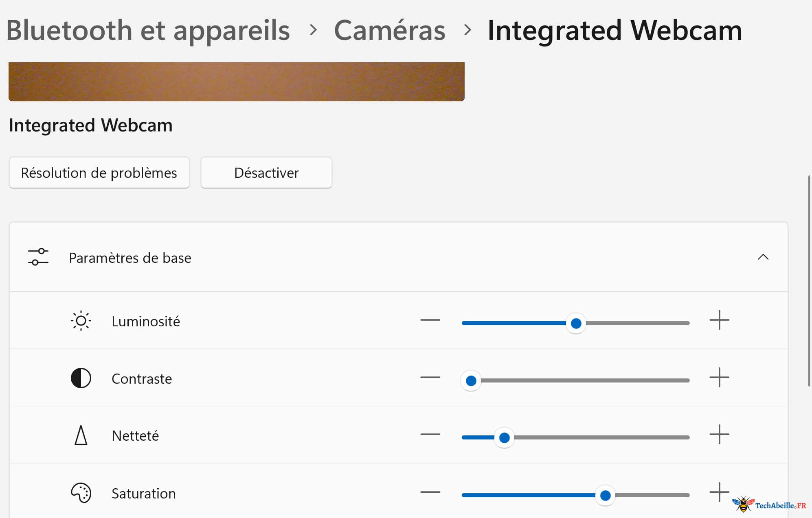The image size is (812, 518).
Task: Click the Luminosité slider thumb
Action: (x=576, y=323)
